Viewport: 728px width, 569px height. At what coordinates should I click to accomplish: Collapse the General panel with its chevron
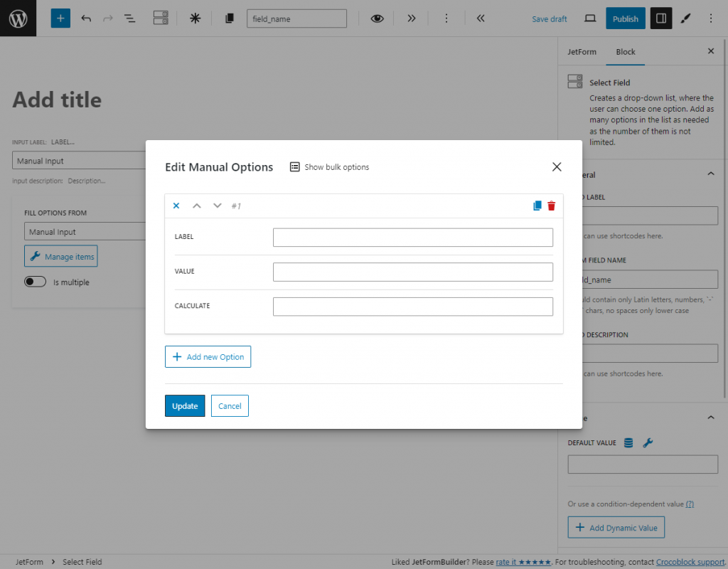tap(710, 173)
